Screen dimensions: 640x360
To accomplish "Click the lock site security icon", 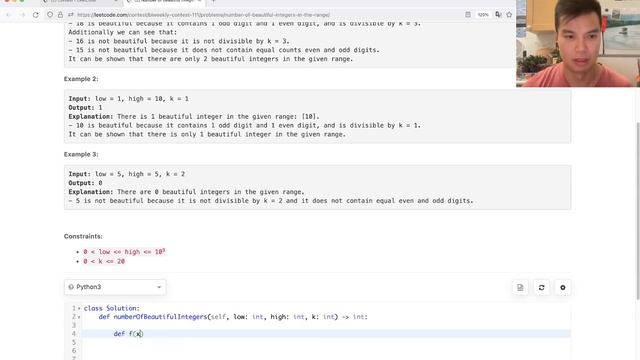I will 60,15.
